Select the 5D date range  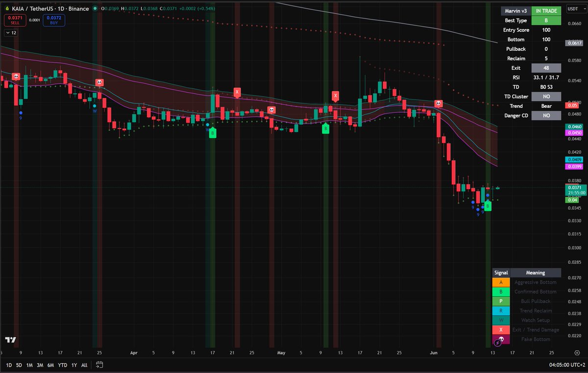[19, 365]
